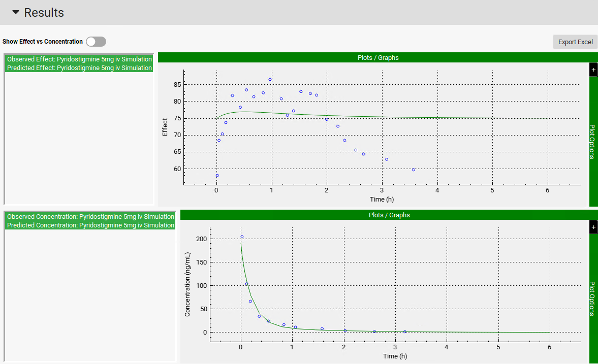Click observed concentration point above 200 ng/mL
This screenshot has height=364, width=598.
click(242, 237)
